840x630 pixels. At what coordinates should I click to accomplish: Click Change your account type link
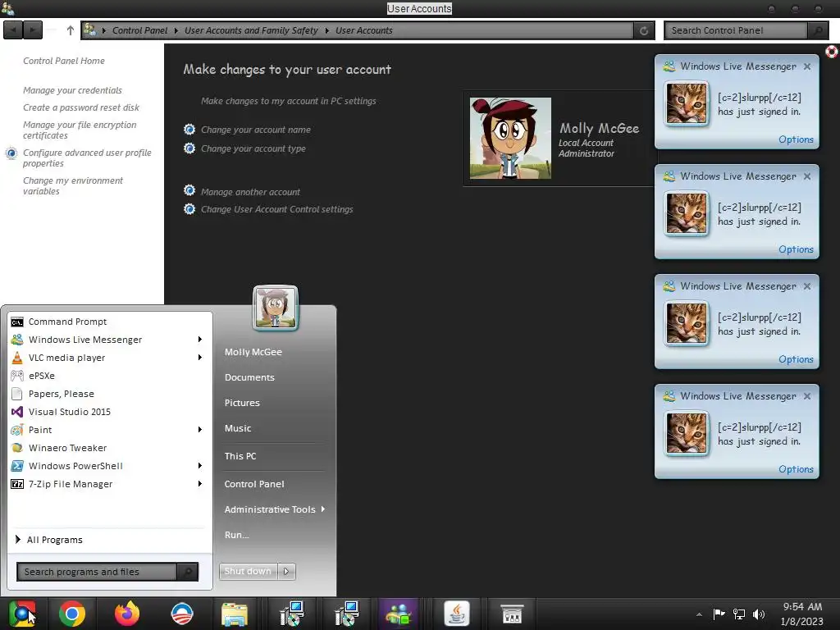coord(253,148)
